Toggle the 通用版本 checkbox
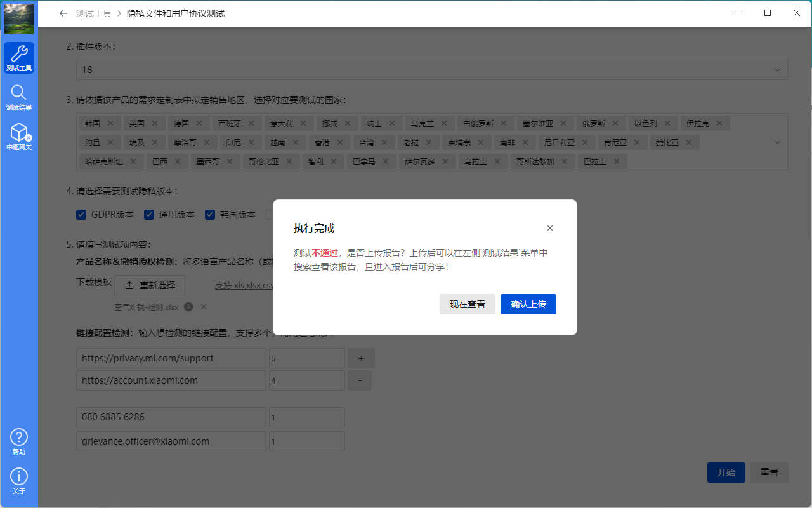 (149, 215)
